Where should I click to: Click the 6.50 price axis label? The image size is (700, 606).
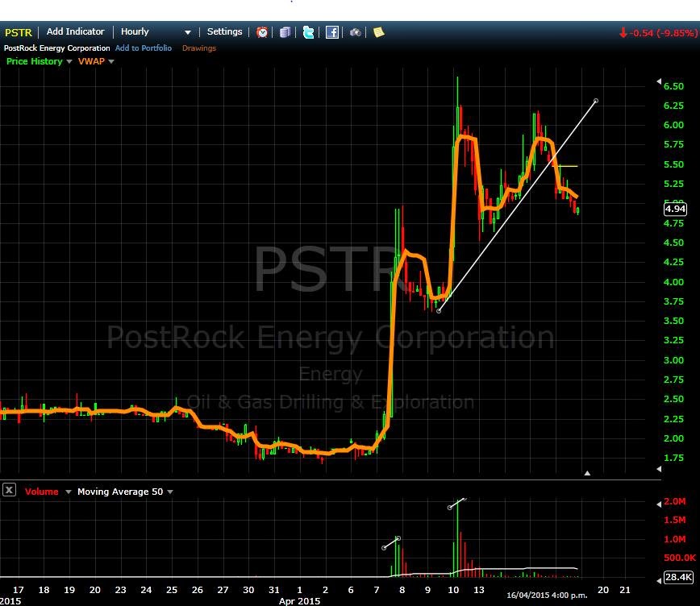[x=673, y=86]
